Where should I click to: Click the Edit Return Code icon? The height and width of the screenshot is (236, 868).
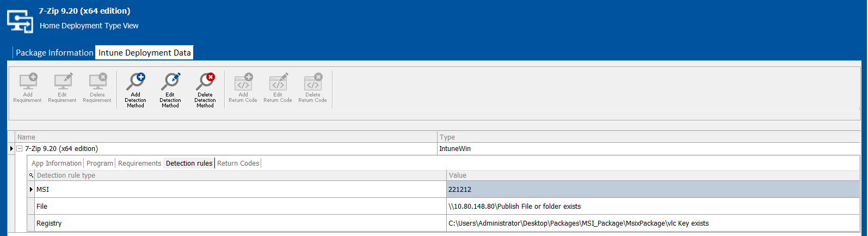pyautogui.click(x=278, y=82)
